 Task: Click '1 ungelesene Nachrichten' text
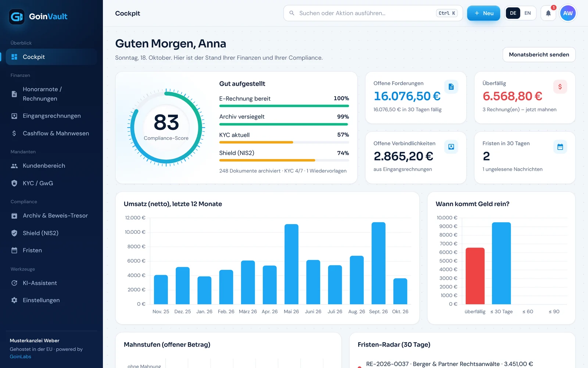pyautogui.click(x=512, y=169)
